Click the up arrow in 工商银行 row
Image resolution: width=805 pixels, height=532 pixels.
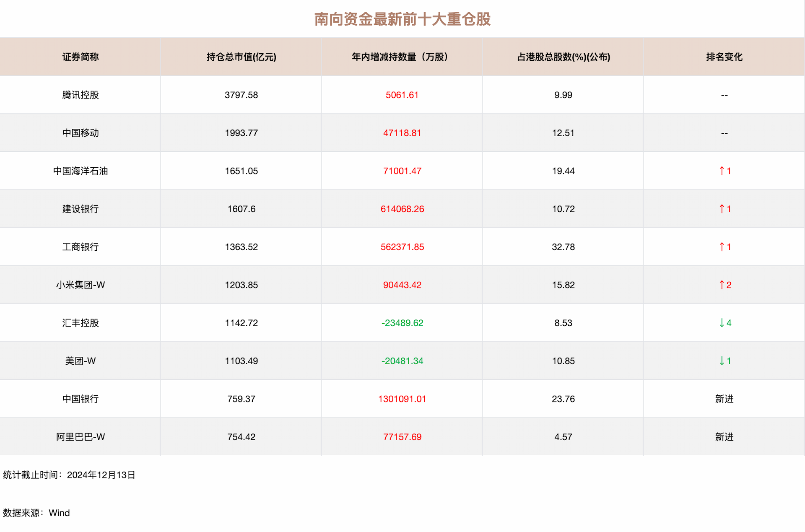pyautogui.click(x=722, y=247)
